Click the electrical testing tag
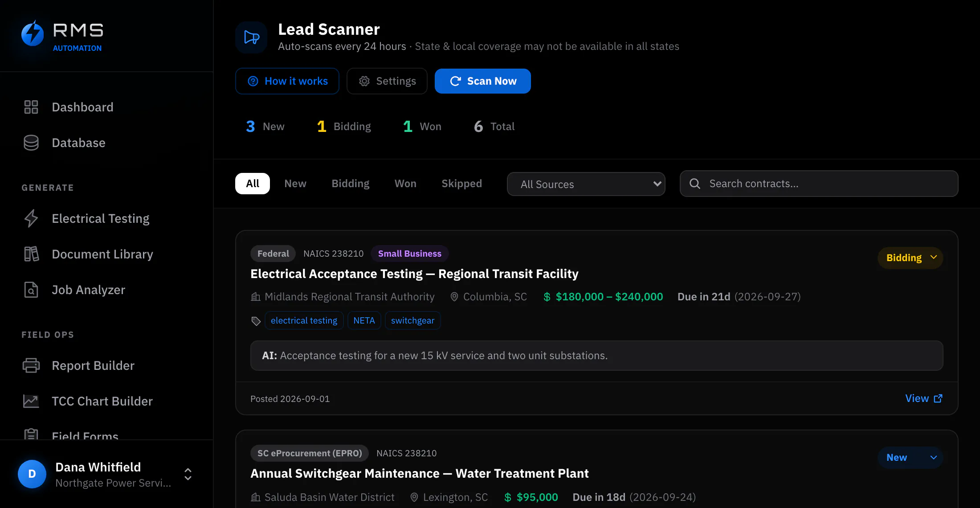980x508 pixels. (304, 321)
